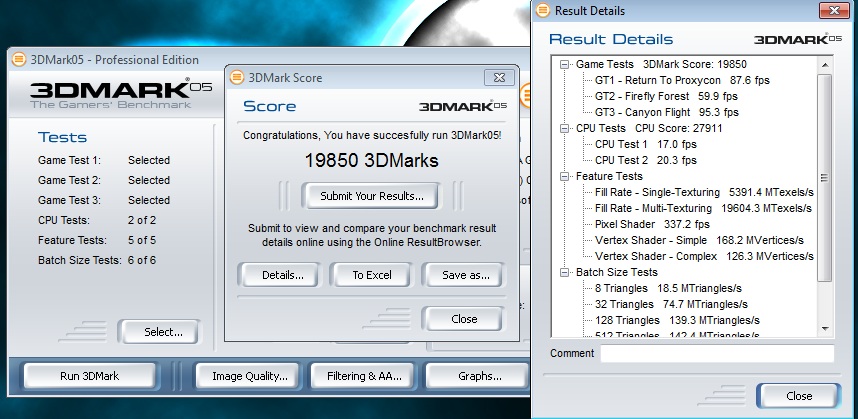This screenshot has height=419, width=858.
Task: Click the Comment input field
Action: (717, 353)
